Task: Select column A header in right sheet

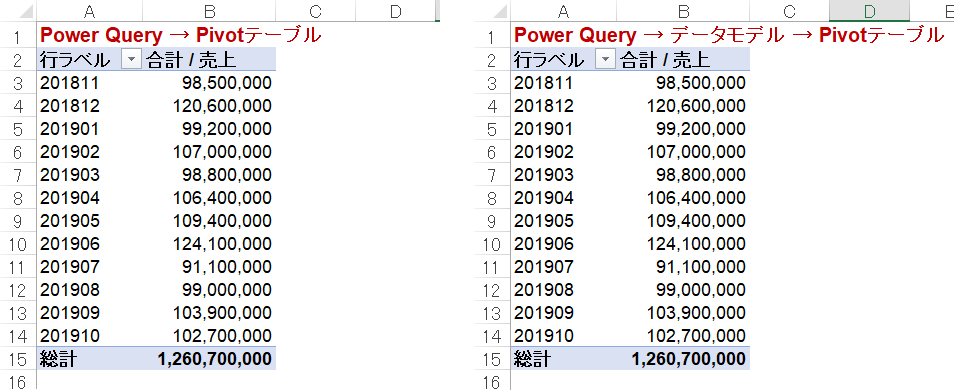Action: pos(563,12)
